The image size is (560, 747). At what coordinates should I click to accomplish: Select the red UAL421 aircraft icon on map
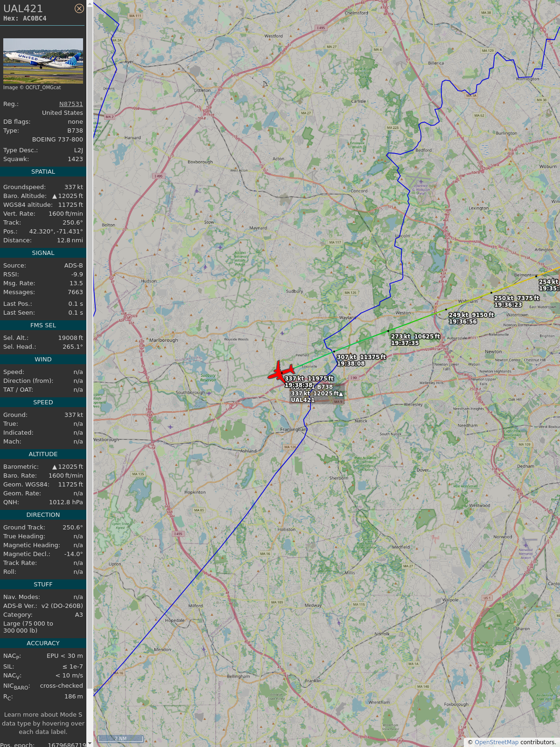[x=280, y=372]
